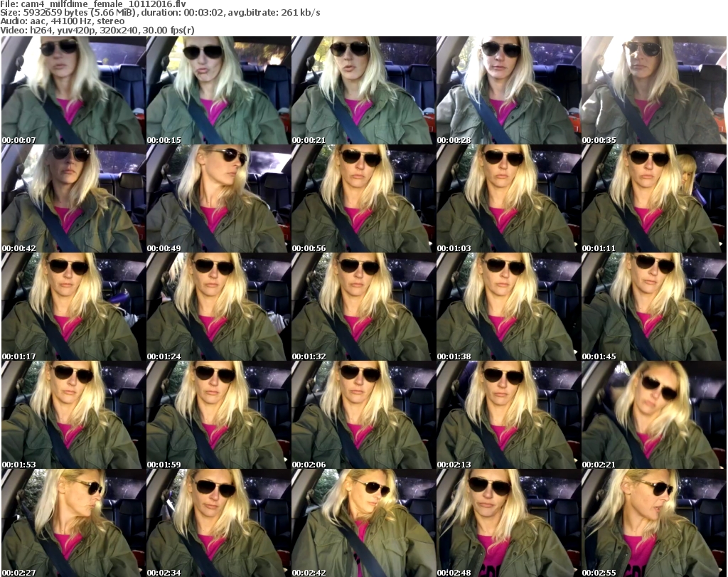Open the frame stamped 00:01:03
728x577 pixels.
click(508, 198)
